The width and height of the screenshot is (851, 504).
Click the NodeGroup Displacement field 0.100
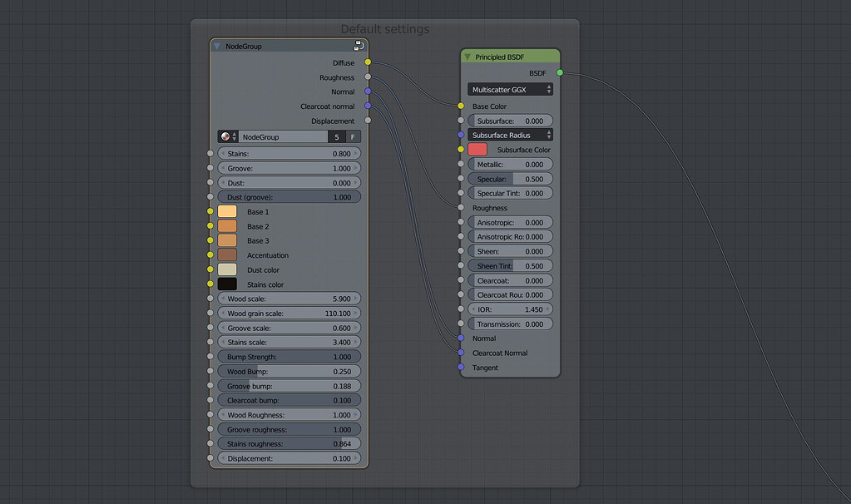pos(289,458)
